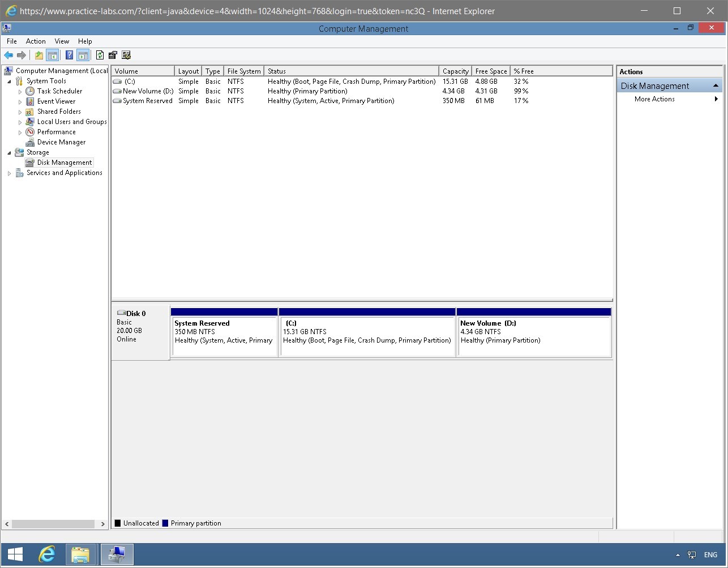Expand Services and Applications node
The width and height of the screenshot is (728, 568).
click(10, 173)
